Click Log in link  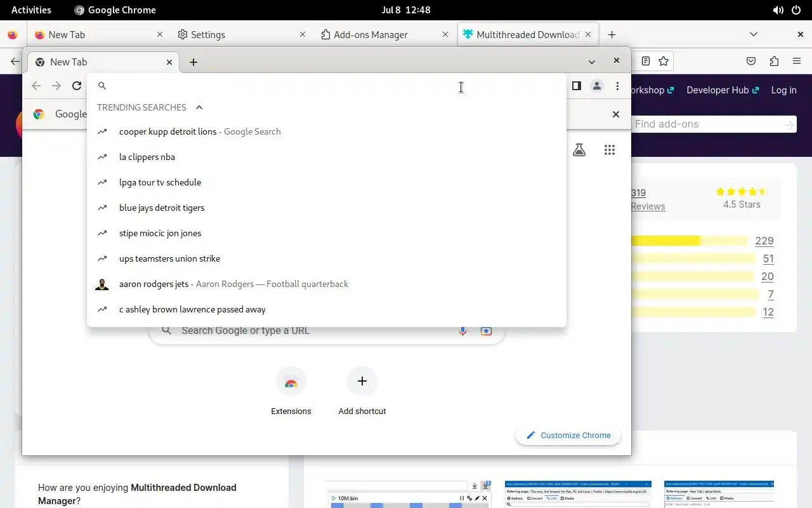[x=783, y=90]
